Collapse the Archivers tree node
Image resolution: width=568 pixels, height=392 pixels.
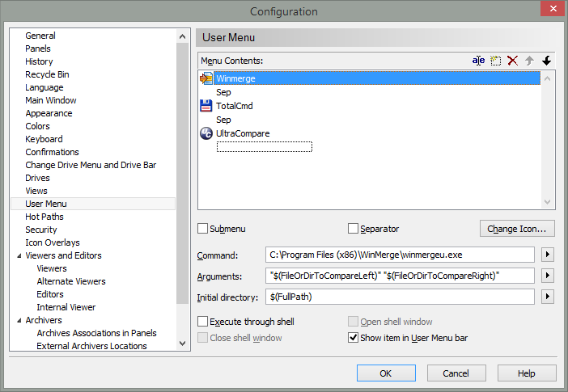(19, 320)
